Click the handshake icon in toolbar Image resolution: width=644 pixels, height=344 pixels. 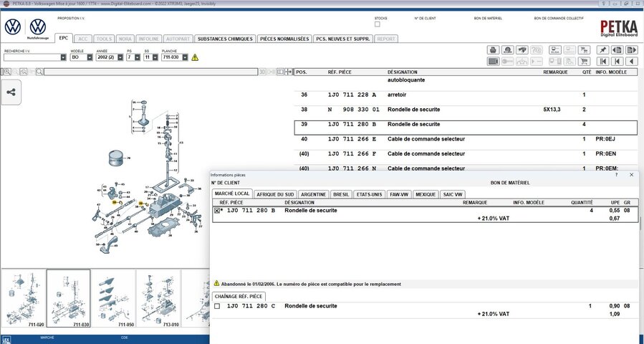522,49
